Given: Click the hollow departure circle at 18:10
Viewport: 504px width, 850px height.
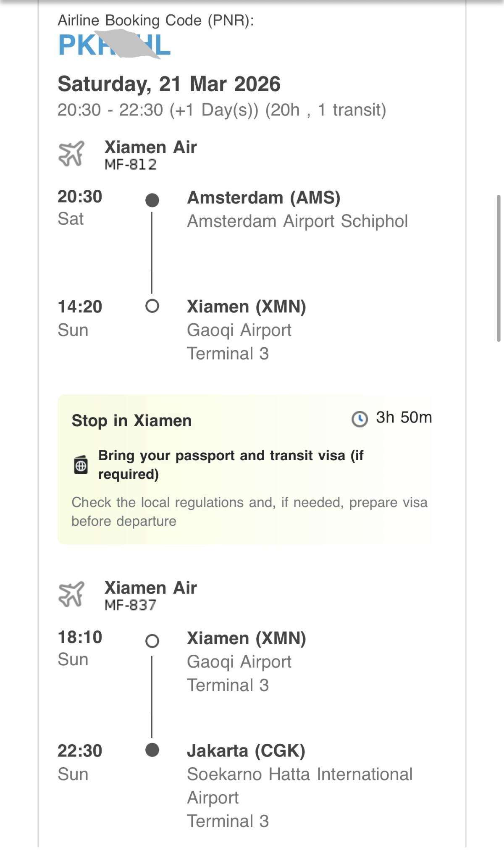Looking at the screenshot, I should point(152,641).
